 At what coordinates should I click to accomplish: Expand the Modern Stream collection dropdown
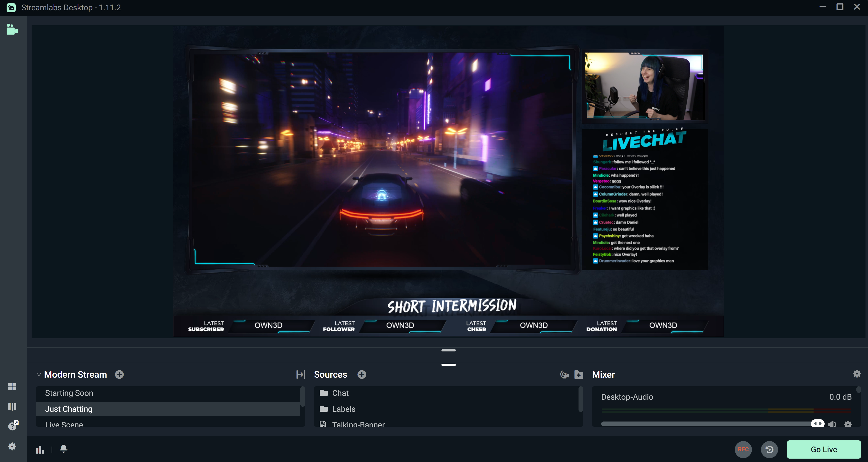pyautogui.click(x=39, y=375)
